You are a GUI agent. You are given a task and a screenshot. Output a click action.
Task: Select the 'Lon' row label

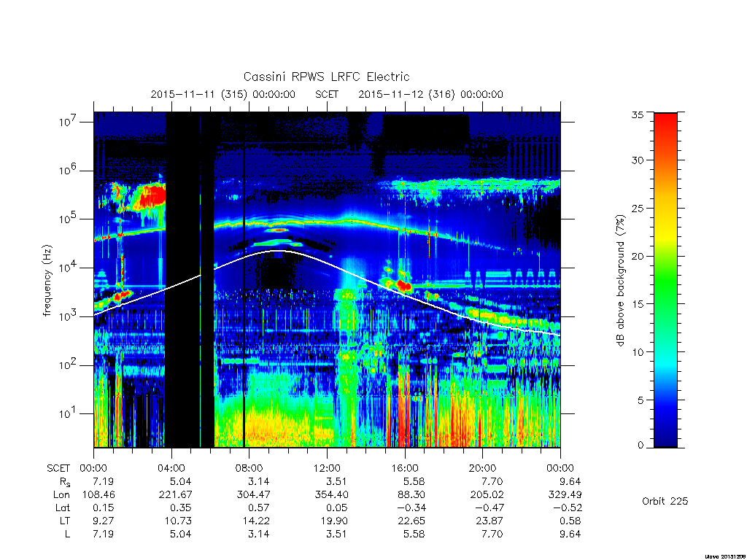(x=62, y=495)
